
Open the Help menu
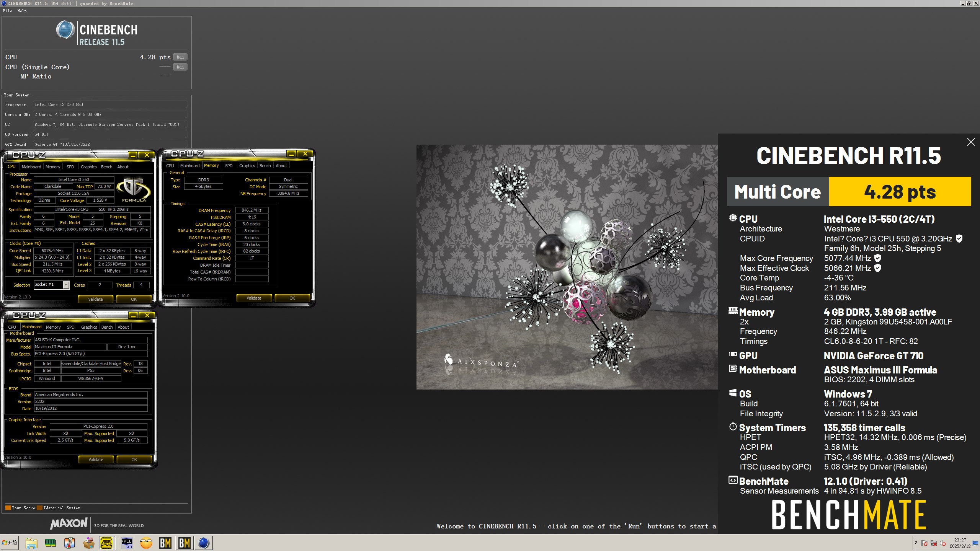tap(22, 11)
